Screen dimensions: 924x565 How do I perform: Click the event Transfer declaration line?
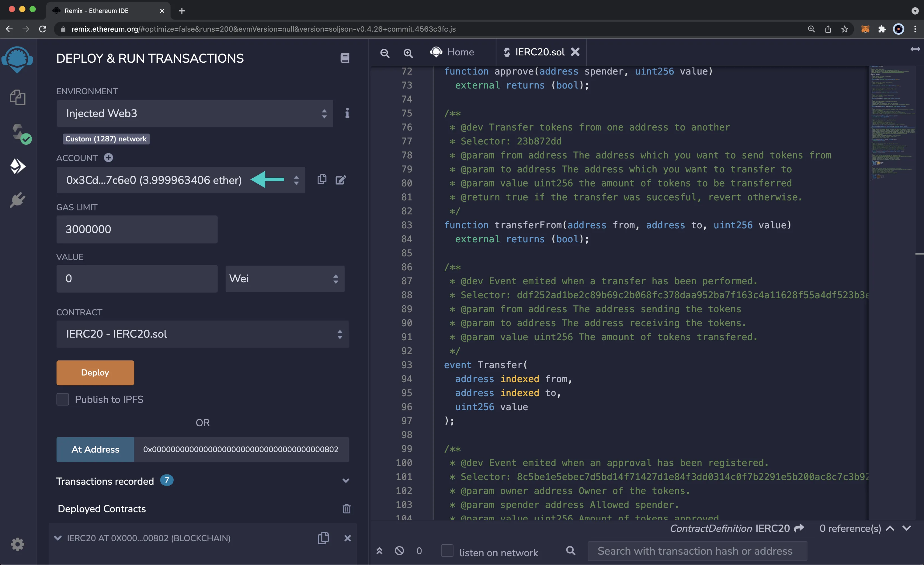[486, 365]
